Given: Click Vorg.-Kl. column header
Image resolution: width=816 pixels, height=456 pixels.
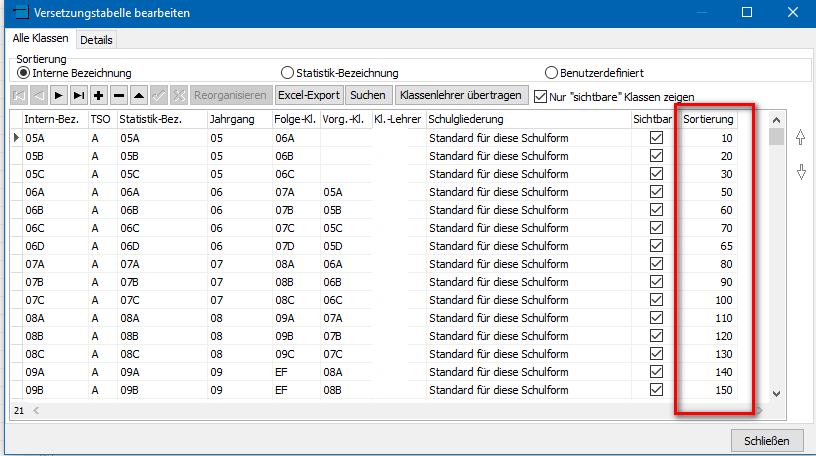Looking at the screenshot, I should click(x=346, y=119).
